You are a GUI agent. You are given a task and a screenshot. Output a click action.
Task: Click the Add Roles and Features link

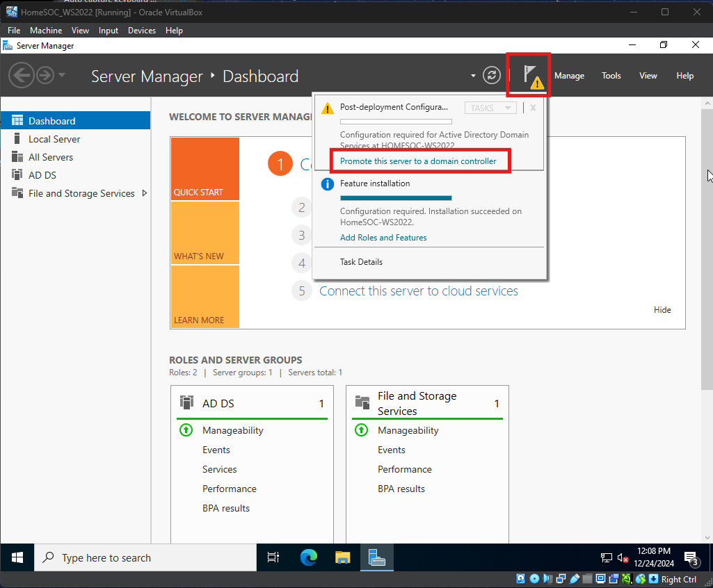point(383,238)
